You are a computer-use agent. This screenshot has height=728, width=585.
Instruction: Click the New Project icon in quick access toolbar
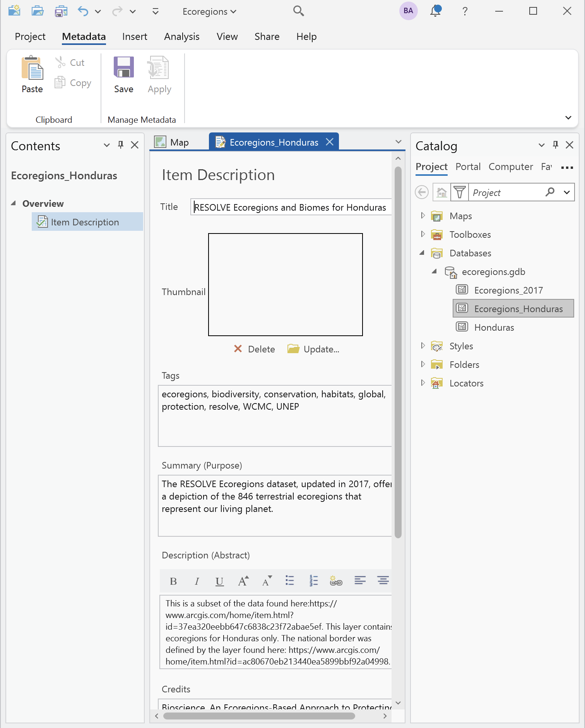click(14, 11)
